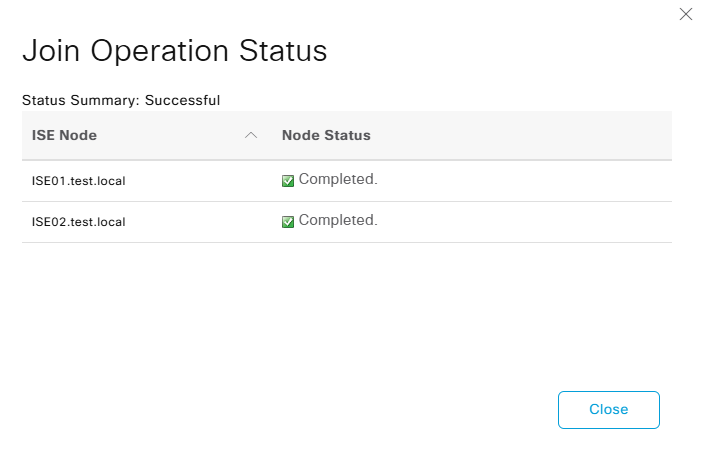The image size is (712, 464).
Task: Click the Completed status text for ISE02
Action: 338,220
